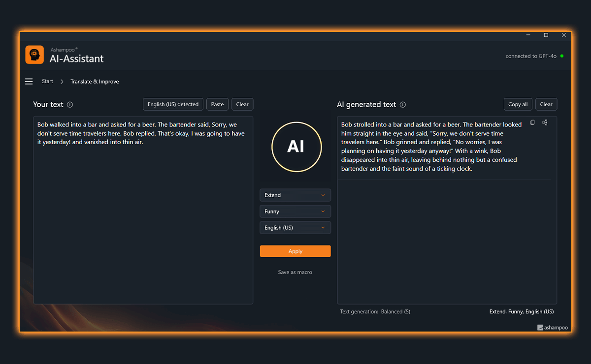Click info icon beside AI generated text
The width and height of the screenshot is (591, 364).
(403, 105)
